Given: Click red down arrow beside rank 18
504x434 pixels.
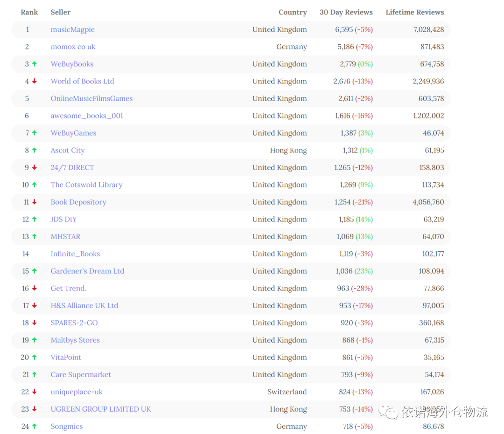Looking at the screenshot, I should [x=35, y=323].
